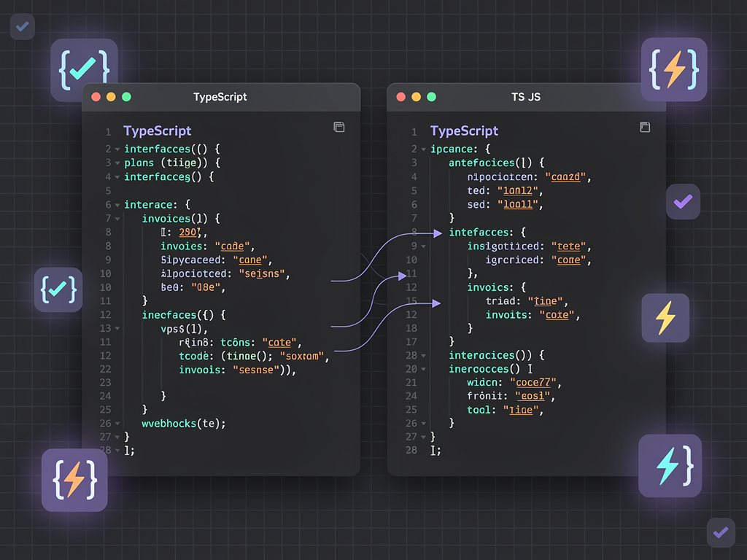747x560 pixels.
Task: Collapse fold arrow at line 13 'vps$(l)'
Action: [117, 329]
